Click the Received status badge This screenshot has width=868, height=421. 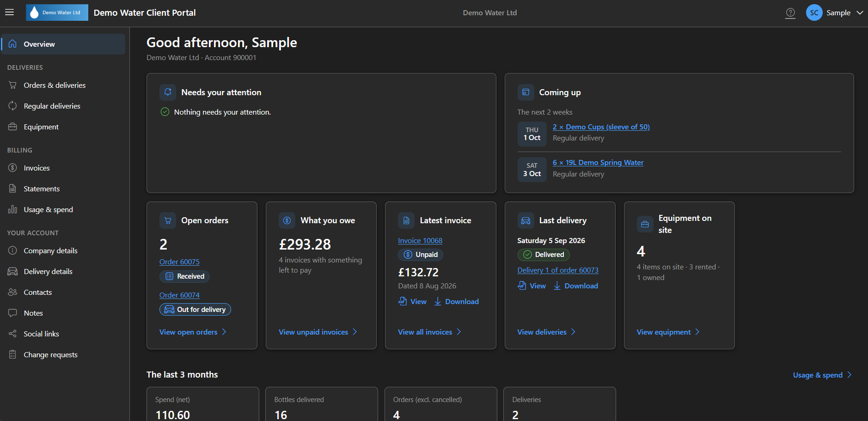click(x=184, y=276)
